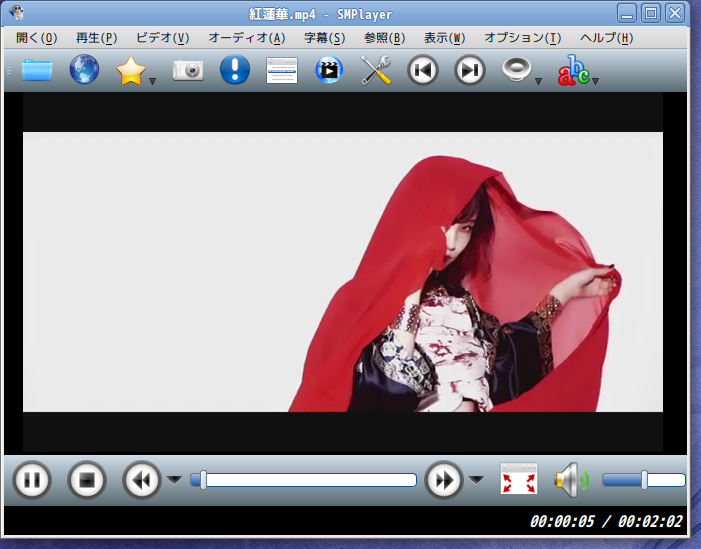Open the 開く(O) menu
701x549 pixels.
tap(37, 38)
